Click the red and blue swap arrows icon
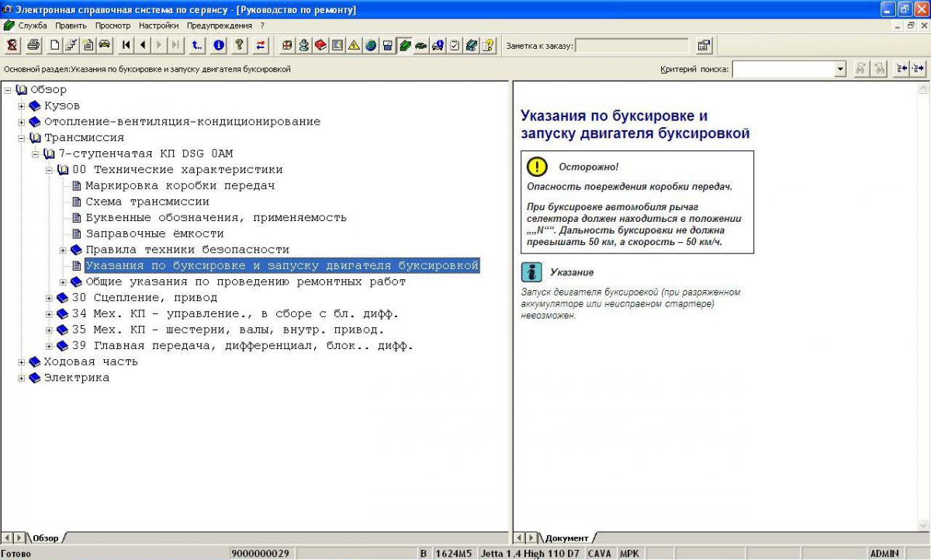931x560 pixels. [261, 45]
